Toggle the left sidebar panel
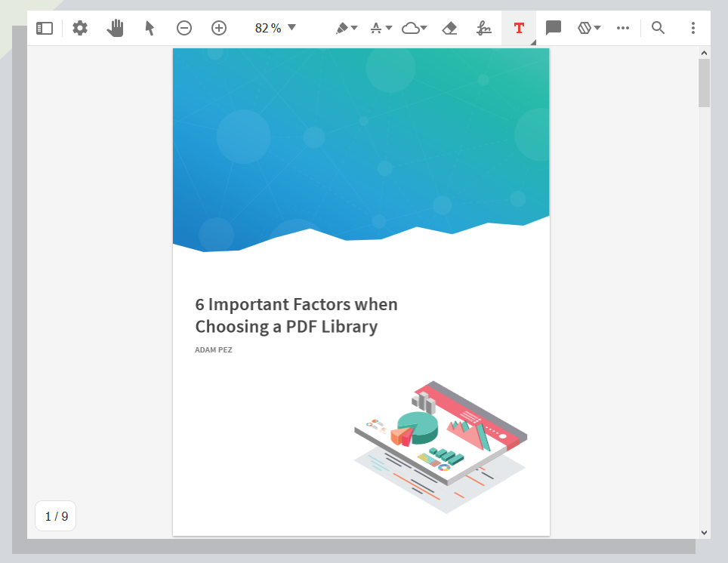Viewport: 728px width, 563px height. click(x=44, y=28)
